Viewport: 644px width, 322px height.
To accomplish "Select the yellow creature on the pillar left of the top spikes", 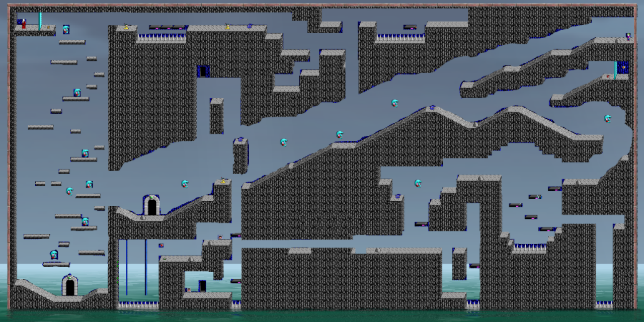I will click(x=126, y=27).
